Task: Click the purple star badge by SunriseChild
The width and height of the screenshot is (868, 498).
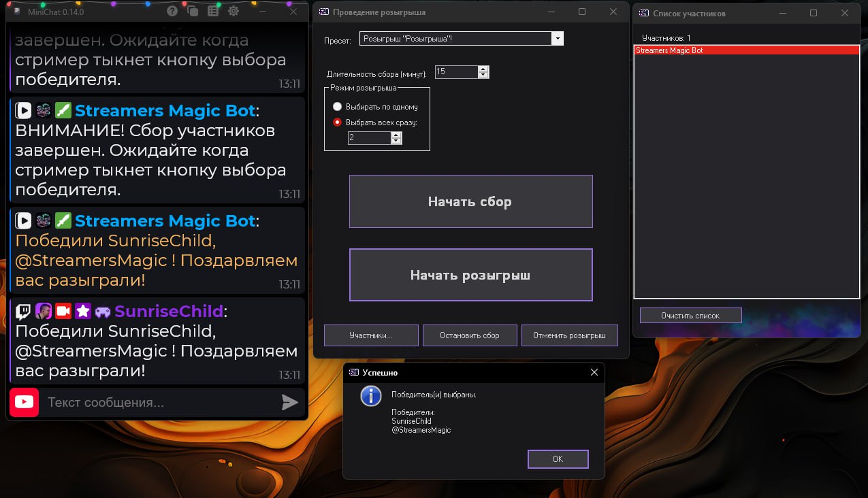Action: (83, 312)
